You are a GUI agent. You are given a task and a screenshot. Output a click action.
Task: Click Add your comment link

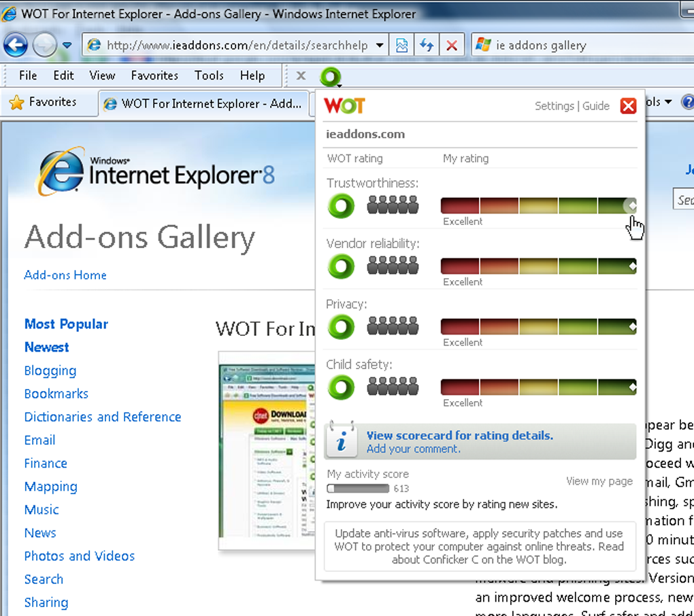414,449
